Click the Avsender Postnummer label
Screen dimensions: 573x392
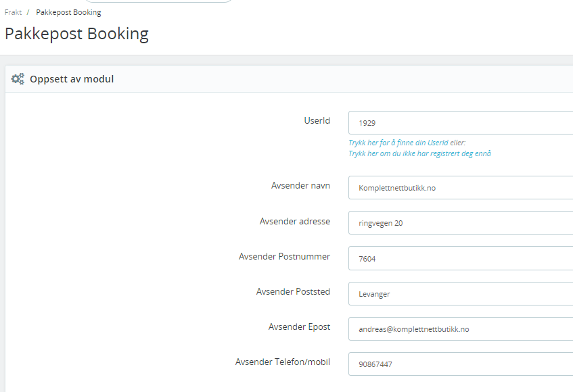tap(284, 257)
